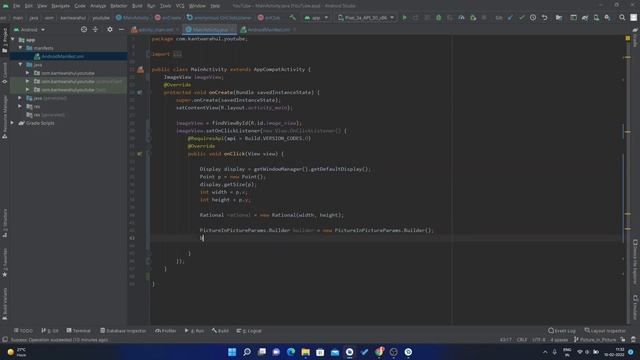Open the Project tool window side tab
The image size is (640, 360).
4,40
